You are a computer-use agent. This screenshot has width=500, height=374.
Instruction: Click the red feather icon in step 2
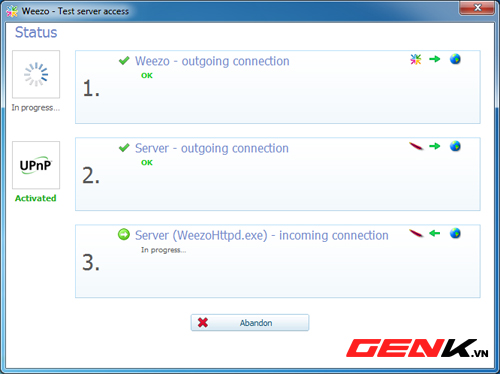(416, 146)
